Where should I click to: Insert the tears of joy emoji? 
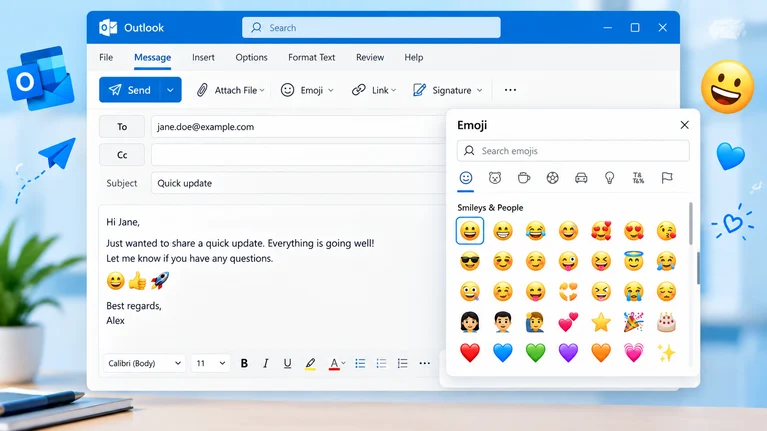click(x=536, y=231)
